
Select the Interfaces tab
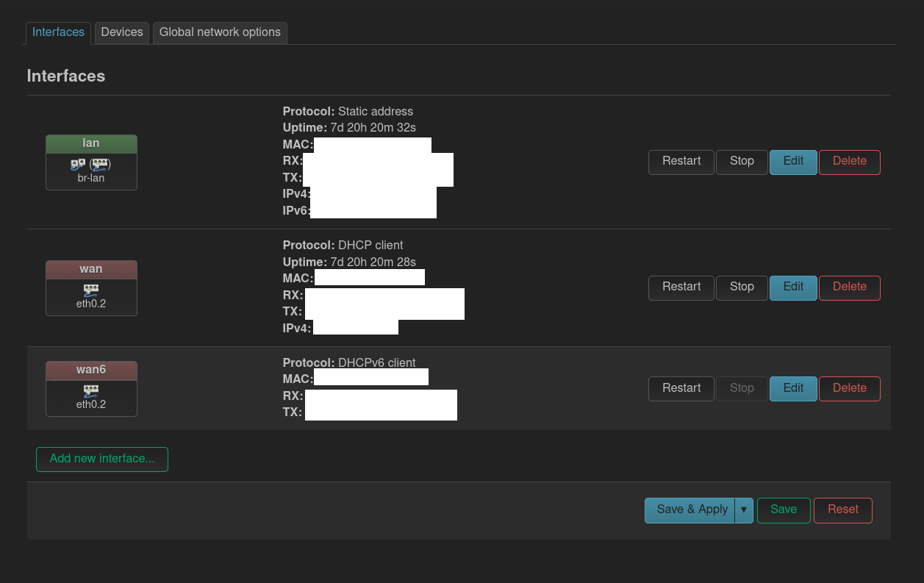[x=59, y=32]
